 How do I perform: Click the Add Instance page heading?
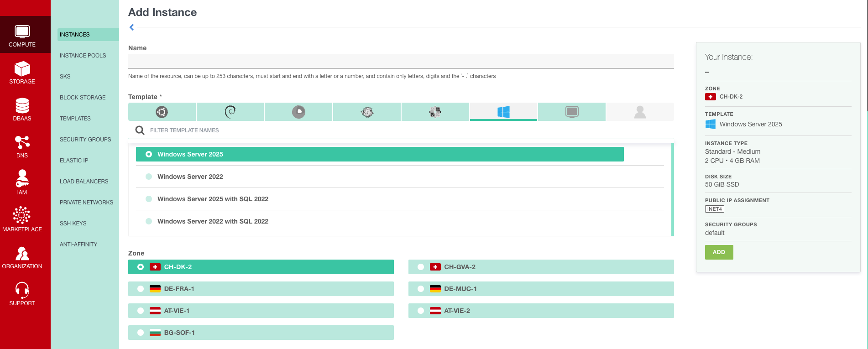point(162,12)
